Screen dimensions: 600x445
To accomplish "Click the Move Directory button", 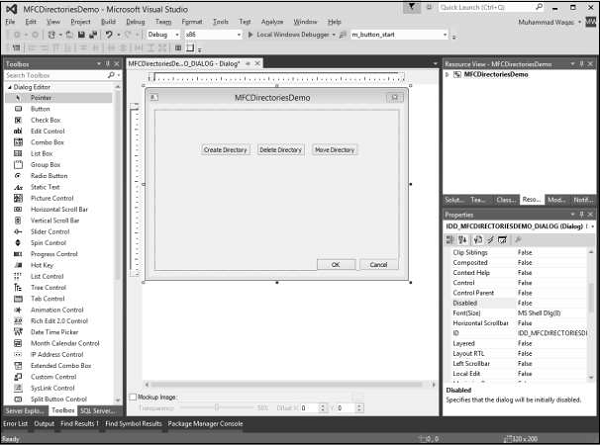I will tap(334, 150).
